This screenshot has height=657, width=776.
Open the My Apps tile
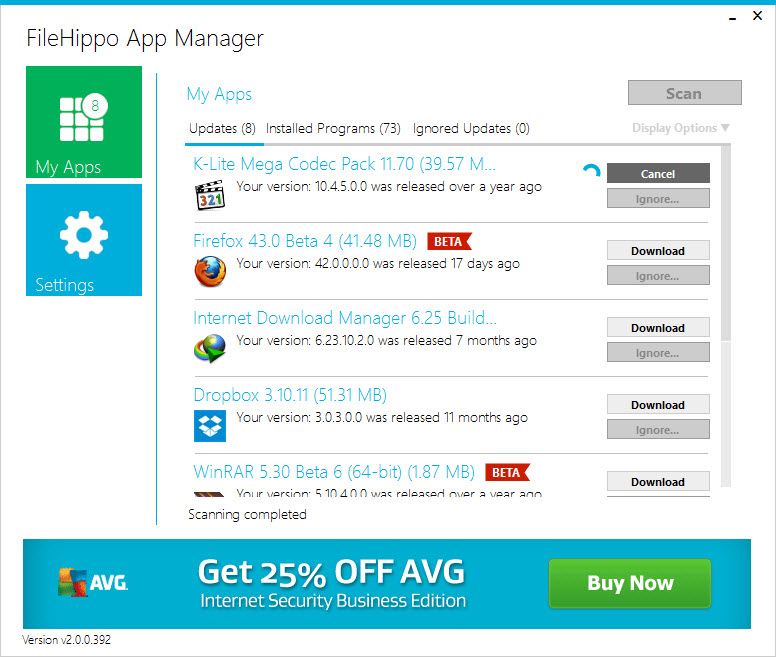pyautogui.click(x=84, y=122)
